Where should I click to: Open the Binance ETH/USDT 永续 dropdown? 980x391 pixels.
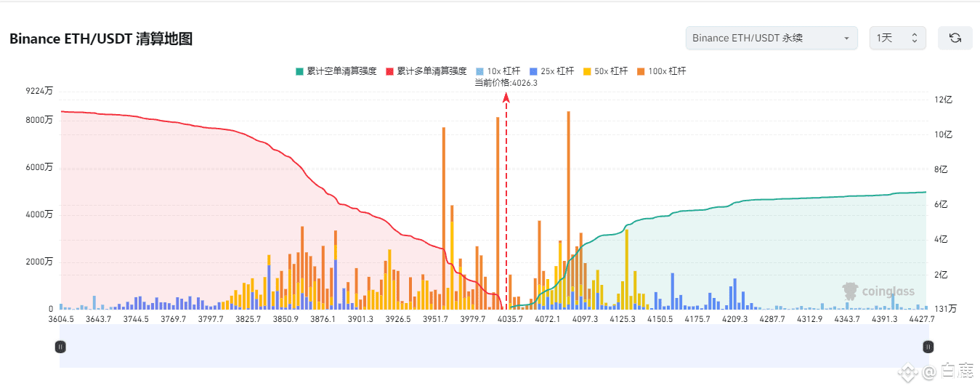[x=772, y=38]
